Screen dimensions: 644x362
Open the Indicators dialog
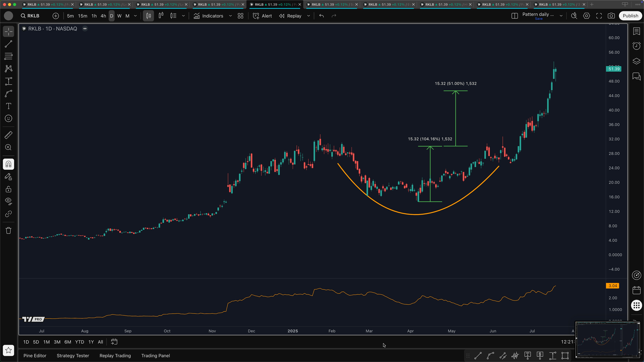(208, 16)
